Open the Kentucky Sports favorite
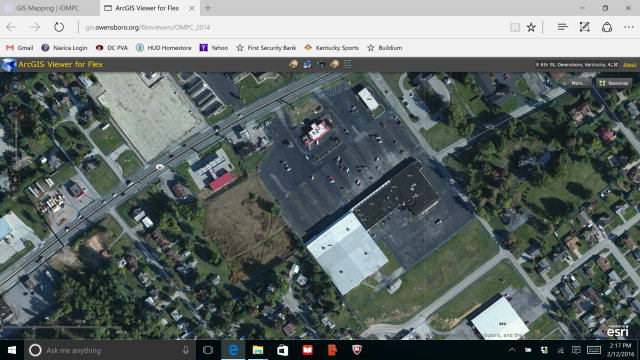The image size is (640, 360). (x=331, y=48)
